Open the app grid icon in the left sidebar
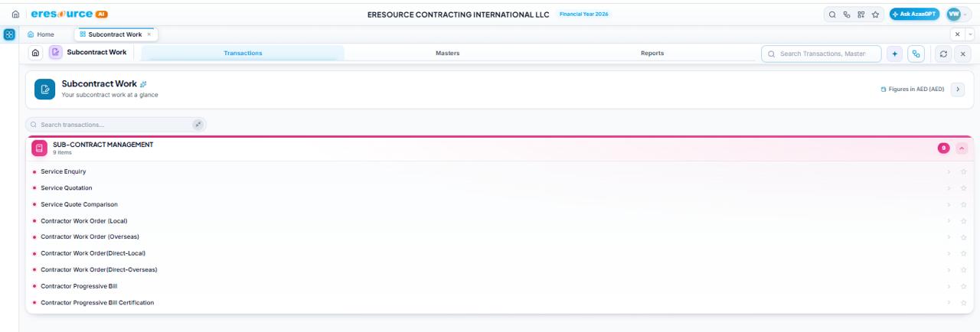The height and width of the screenshot is (332, 980). (x=8, y=34)
